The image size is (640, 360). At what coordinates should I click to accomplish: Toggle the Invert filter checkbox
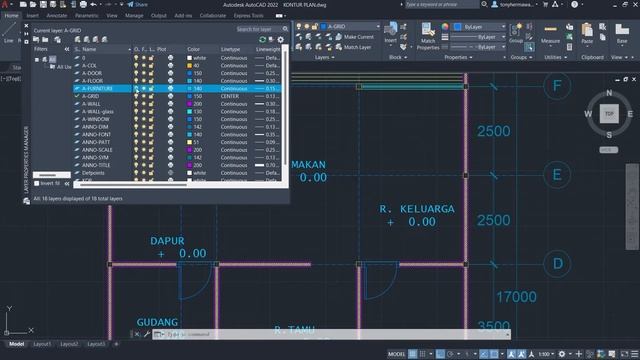pyautogui.click(x=37, y=184)
